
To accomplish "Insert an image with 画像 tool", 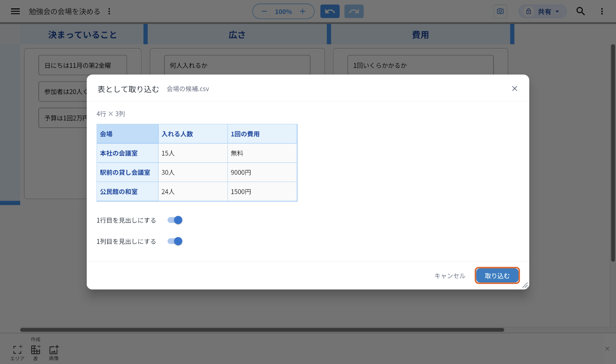I will pyautogui.click(x=54, y=352).
